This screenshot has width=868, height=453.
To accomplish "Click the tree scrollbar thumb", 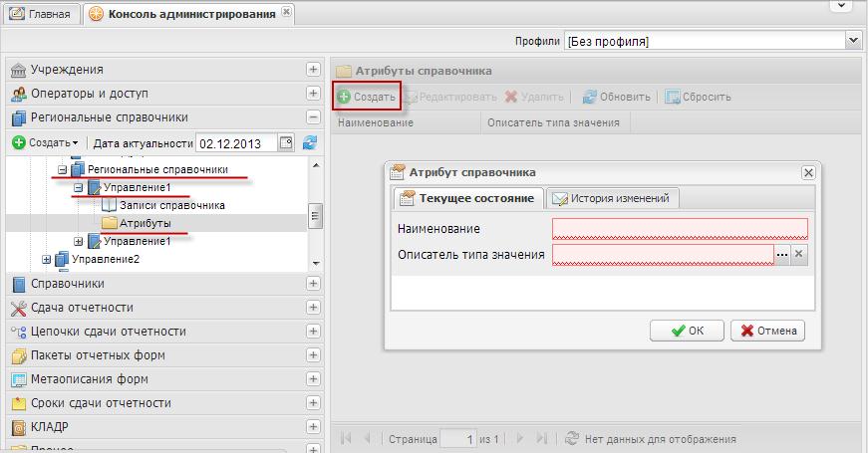I will point(315,216).
